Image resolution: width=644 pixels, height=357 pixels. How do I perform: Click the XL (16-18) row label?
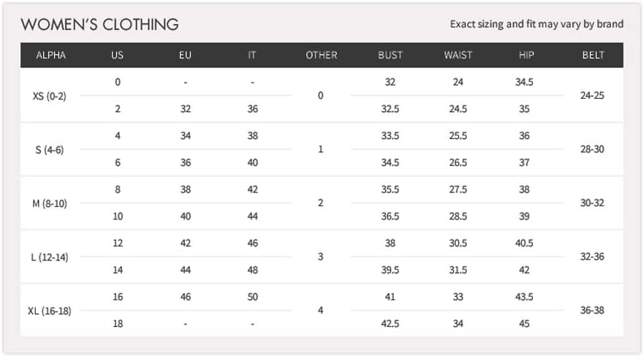(x=50, y=311)
